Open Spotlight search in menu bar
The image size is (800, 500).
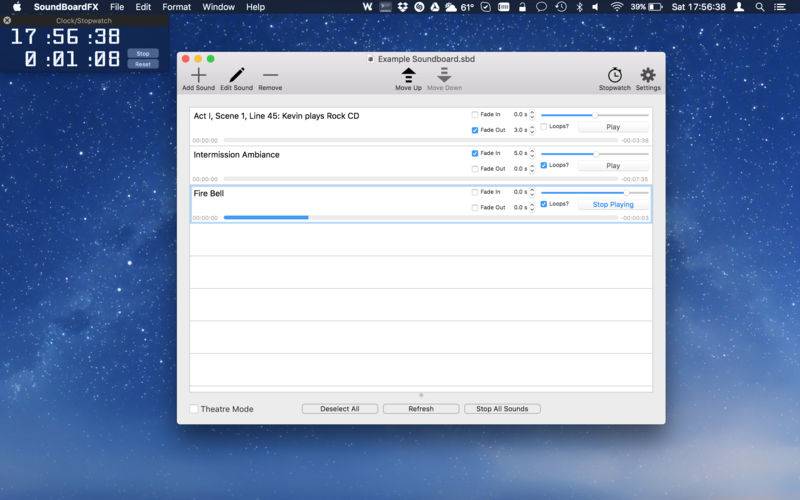[760, 7]
